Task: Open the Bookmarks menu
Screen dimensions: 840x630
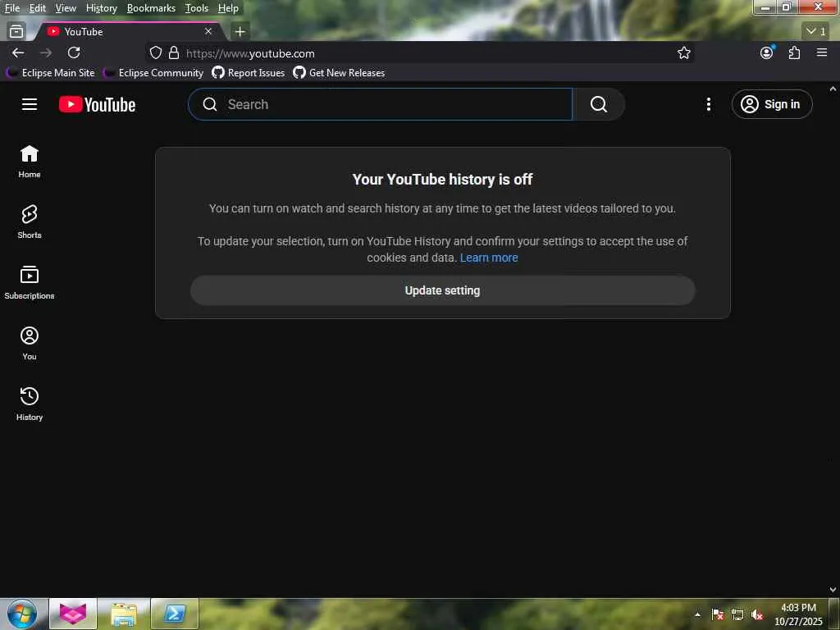Action: coord(151,8)
